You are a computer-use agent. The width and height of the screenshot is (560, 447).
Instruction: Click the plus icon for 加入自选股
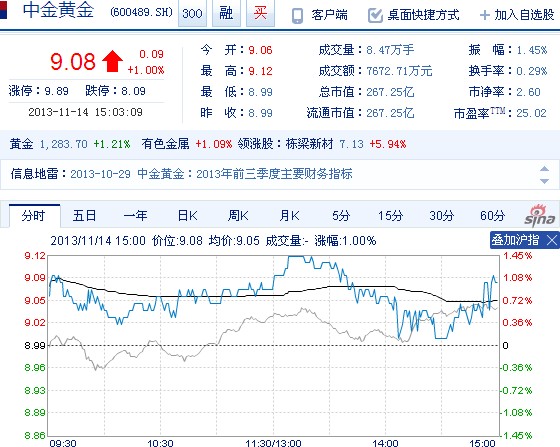[484, 15]
